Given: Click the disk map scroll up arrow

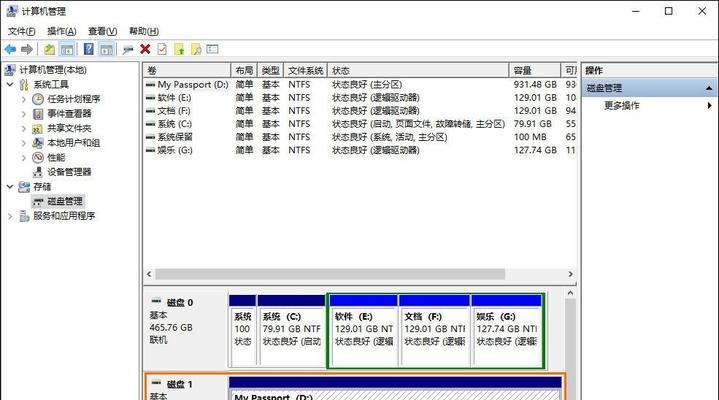Looking at the screenshot, I should tap(570, 293).
